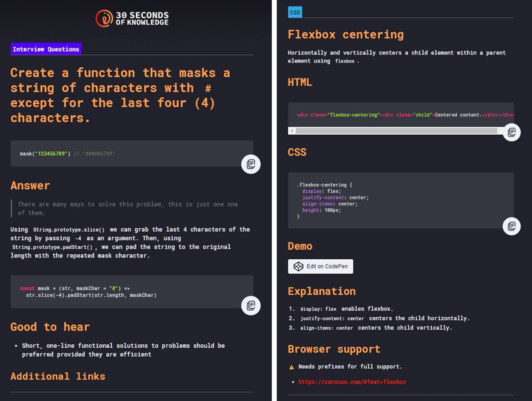Click the String.prototype.padStart() inline code
532x401 pixels.
(52, 247)
